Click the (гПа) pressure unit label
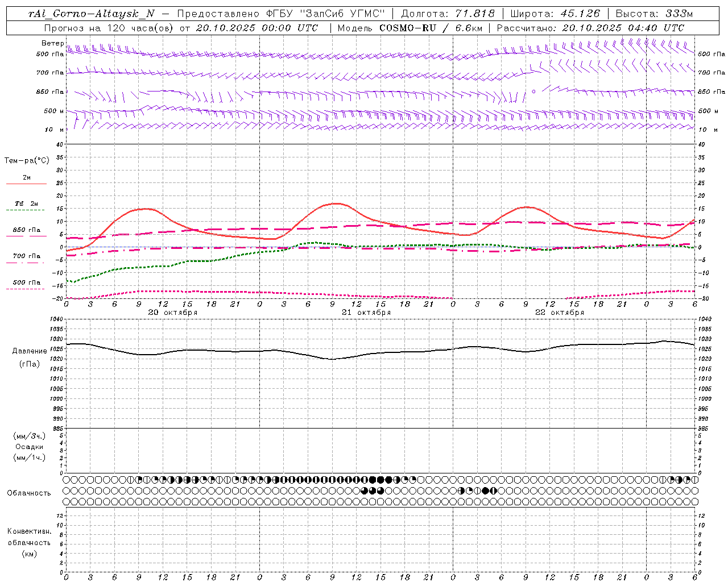 click(30, 364)
